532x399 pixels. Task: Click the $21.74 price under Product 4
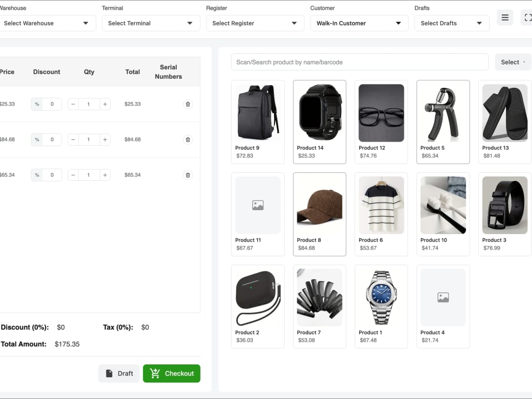(x=430, y=340)
